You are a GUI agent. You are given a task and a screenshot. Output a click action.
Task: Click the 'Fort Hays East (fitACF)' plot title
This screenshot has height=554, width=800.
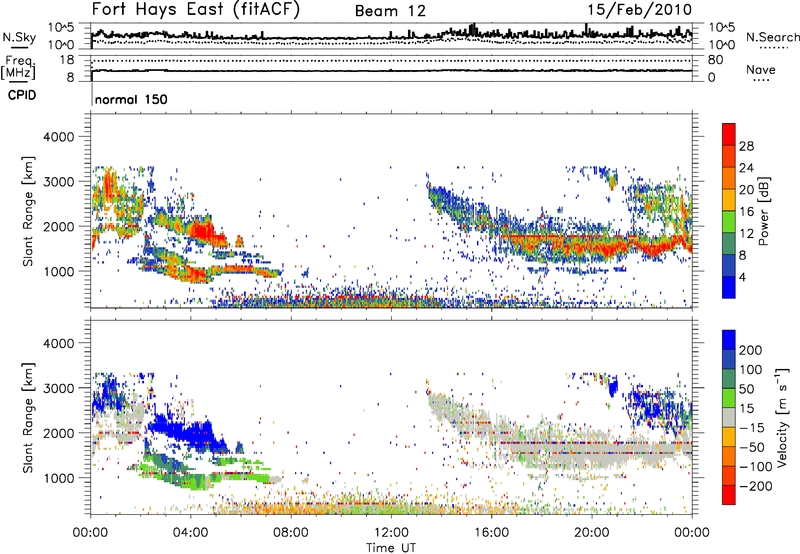coord(196,9)
